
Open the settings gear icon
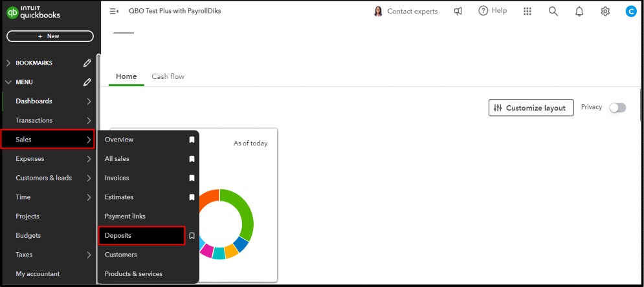(605, 12)
